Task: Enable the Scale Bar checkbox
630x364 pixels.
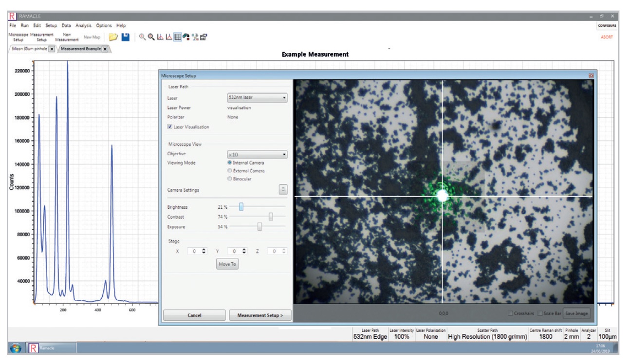Action: tap(540, 313)
